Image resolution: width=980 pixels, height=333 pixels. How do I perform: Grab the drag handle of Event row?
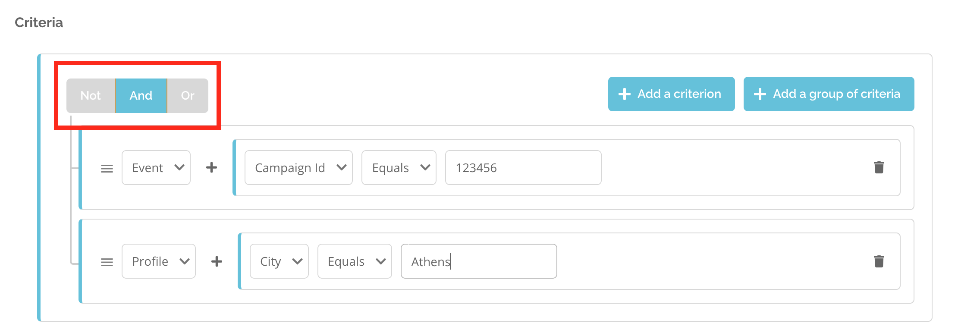point(107,169)
